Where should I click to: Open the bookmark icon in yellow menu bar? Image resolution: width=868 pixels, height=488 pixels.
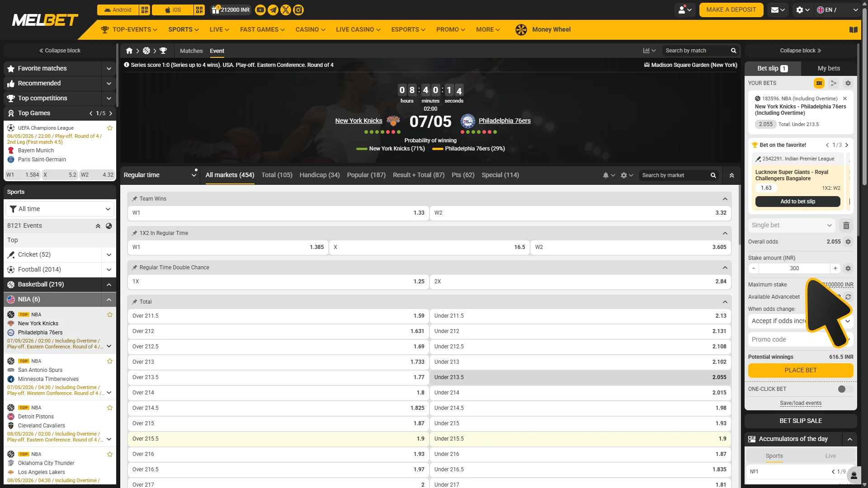click(853, 30)
